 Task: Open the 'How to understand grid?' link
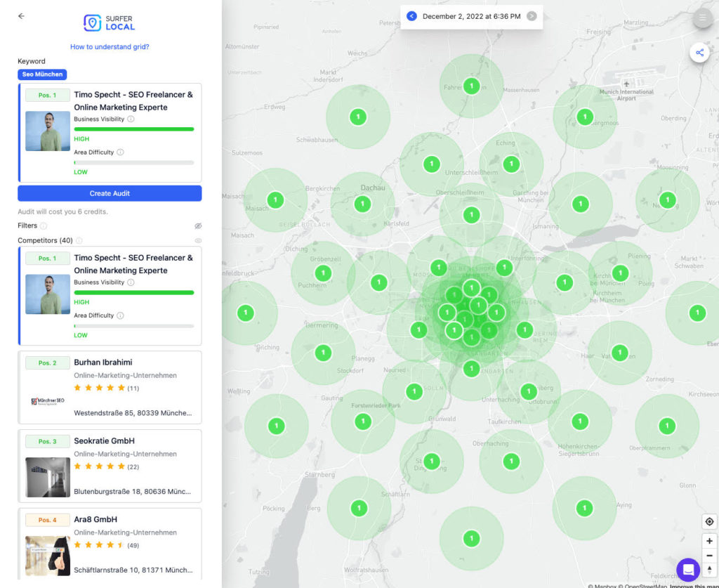(110, 47)
